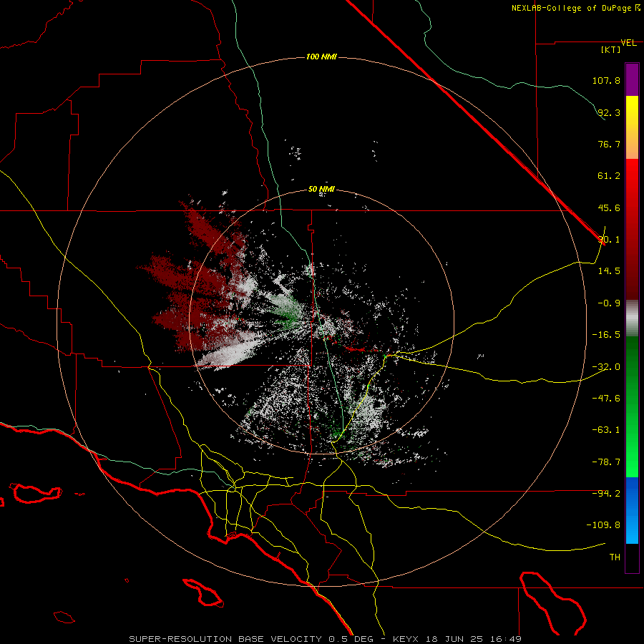The image size is (644, 644).
Task: Pick the purple segment of velocity color bar
Action: point(632,79)
